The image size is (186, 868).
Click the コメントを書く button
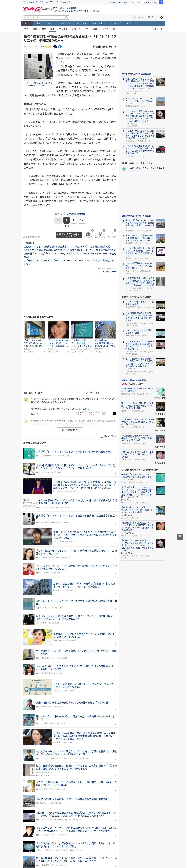[x=93, y=393]
